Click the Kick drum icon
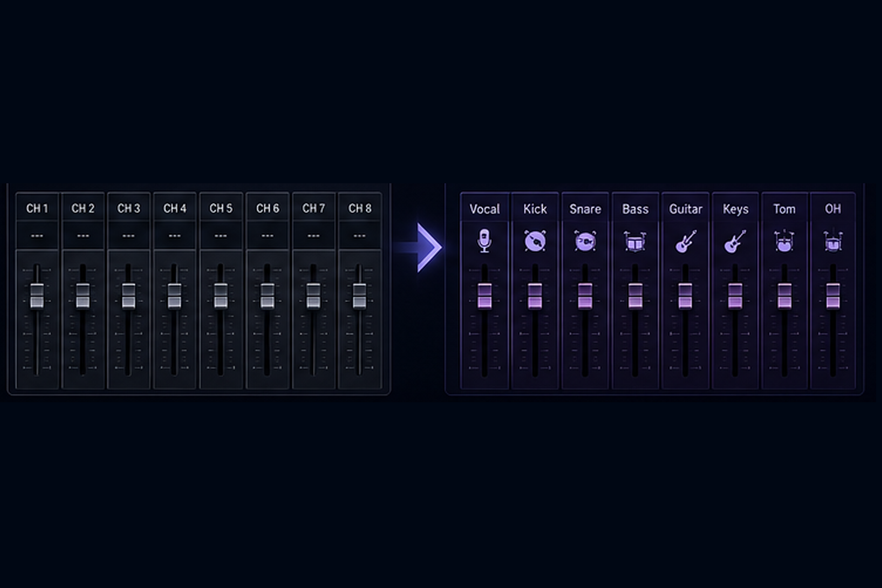 pos(535,241)
